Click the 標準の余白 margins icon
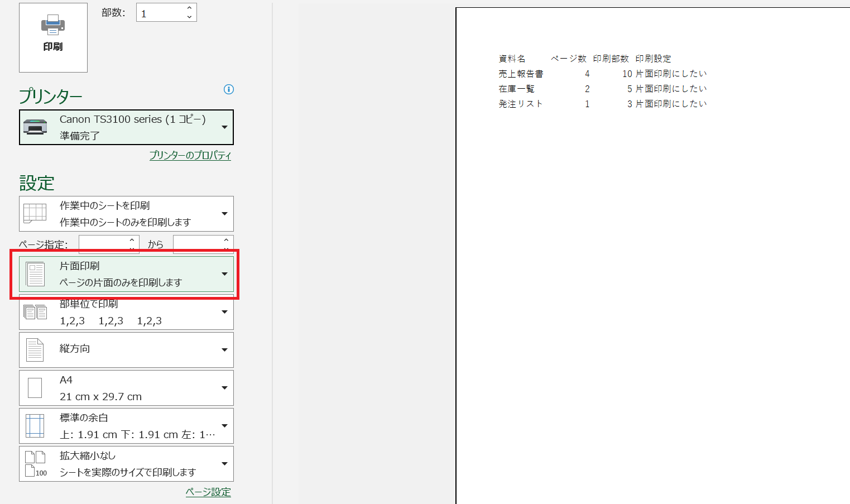Viewport: 850px width, 504px height. click(x=35, y=426)
